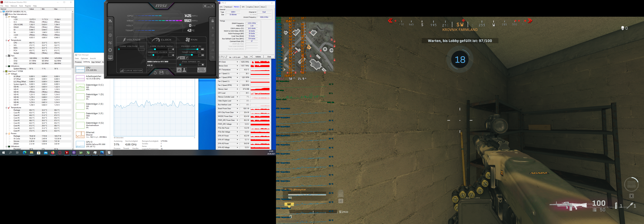644x224 pixels.
Task: Open the Tools menu in HWMonitor
Action: (21, 6)
